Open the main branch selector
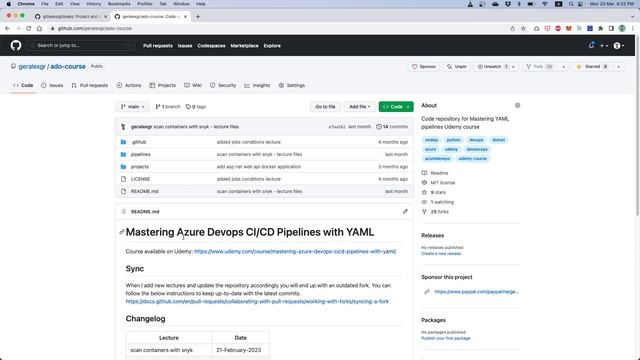 (x=132, y=107)
